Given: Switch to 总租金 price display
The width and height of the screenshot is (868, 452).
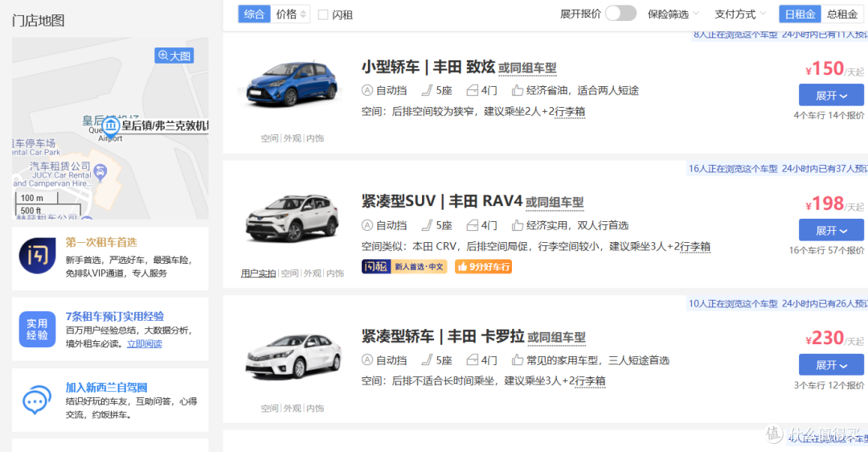Looking at the screenshot, I should pyautogui.click(x=841, y=14).
